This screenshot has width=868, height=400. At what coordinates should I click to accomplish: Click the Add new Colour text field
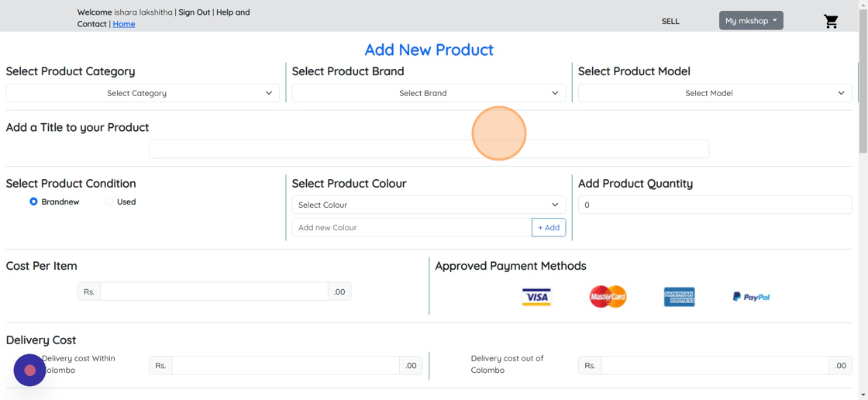click(x=412, y=227)
